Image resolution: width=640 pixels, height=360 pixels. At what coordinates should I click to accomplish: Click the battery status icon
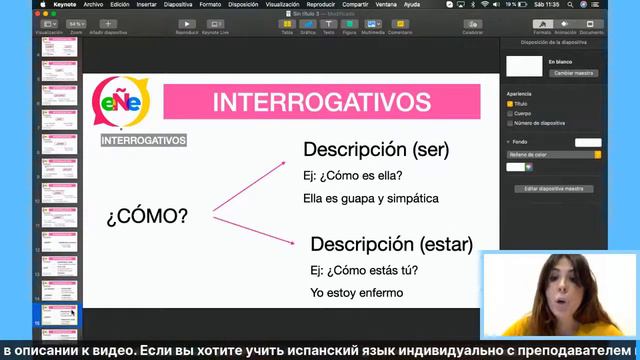click(522, 4)
